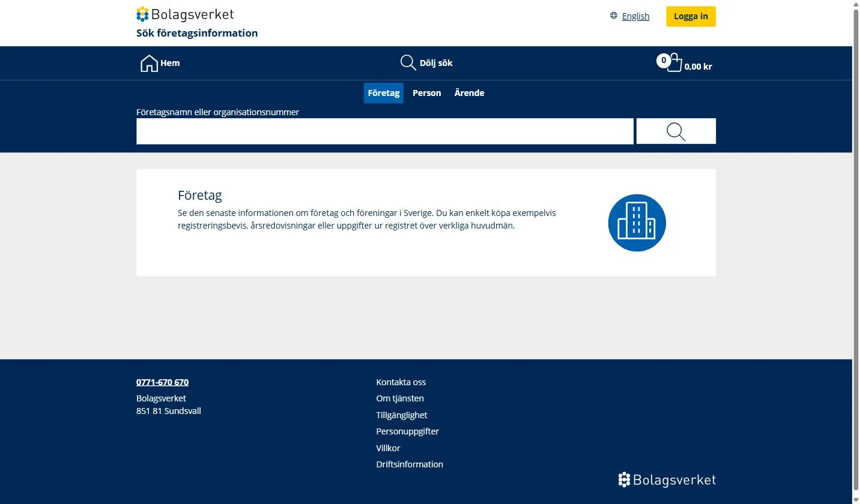Image resolution: width=860 pixels, height=504 pixels.
Task: Switch to the Person search tab
Action: click(x=427, y=93)
